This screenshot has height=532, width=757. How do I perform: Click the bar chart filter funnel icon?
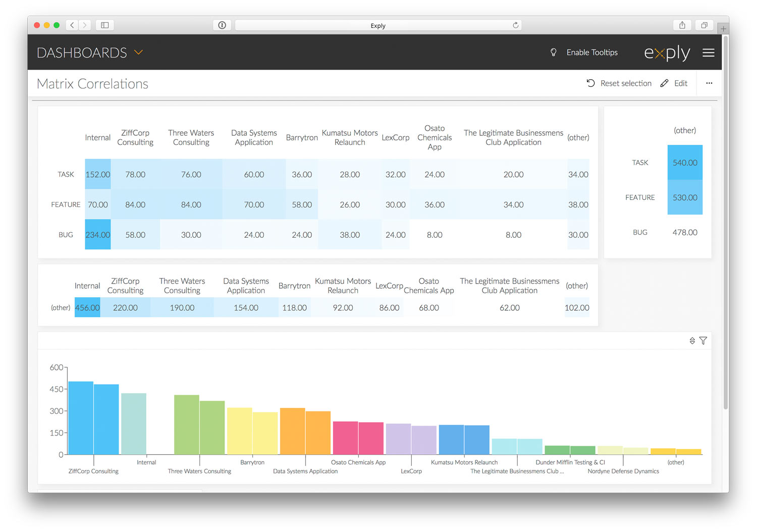click(703, 341)
